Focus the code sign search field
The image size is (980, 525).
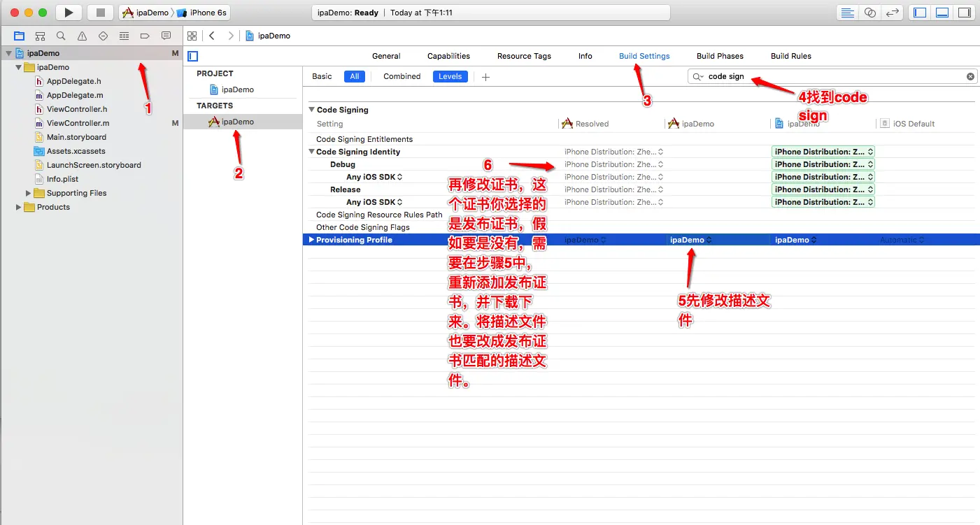click(832, 77)
